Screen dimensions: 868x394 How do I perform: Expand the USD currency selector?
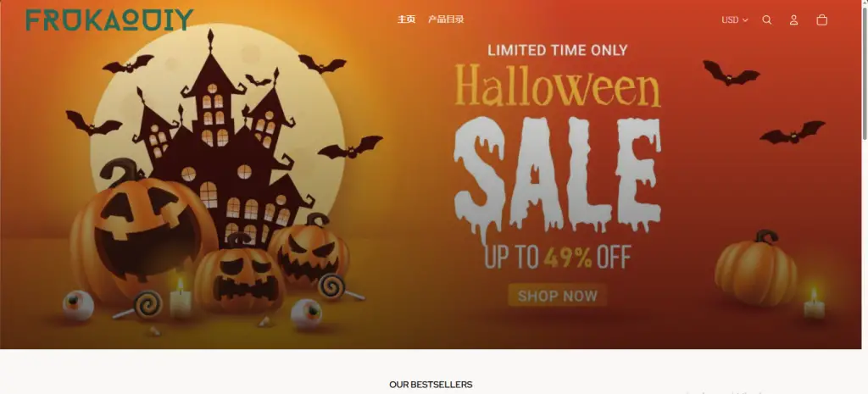[735, 20]
